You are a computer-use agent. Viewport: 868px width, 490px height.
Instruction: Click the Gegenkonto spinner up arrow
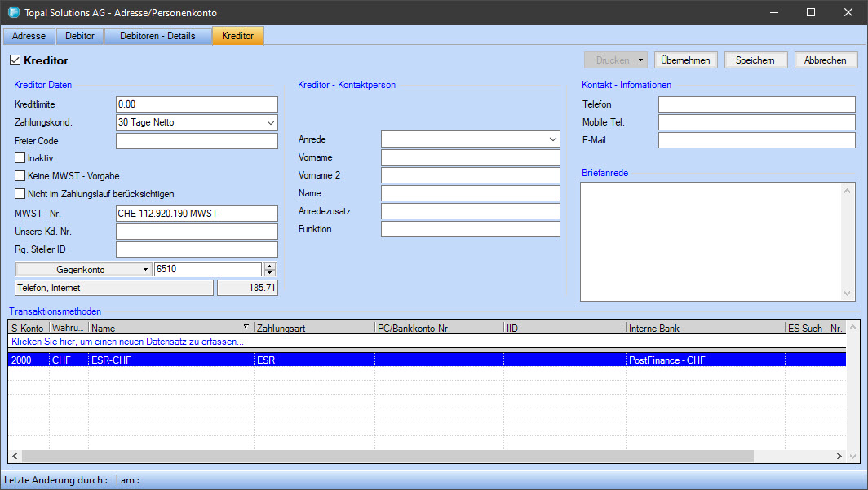tap(271, 266)
